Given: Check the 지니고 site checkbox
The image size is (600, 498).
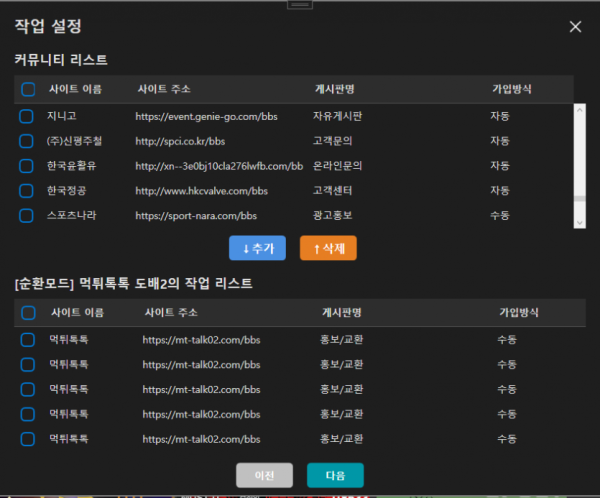Looking at the screenshot, I should click(x=27, y=117).
